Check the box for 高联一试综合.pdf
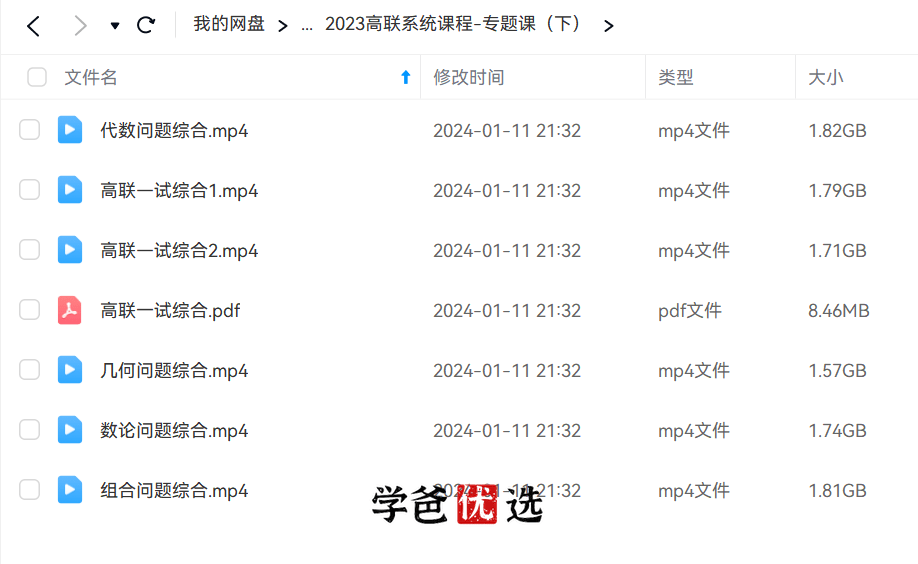The width and height of the screenshot is (918, 564). point(29,310)
